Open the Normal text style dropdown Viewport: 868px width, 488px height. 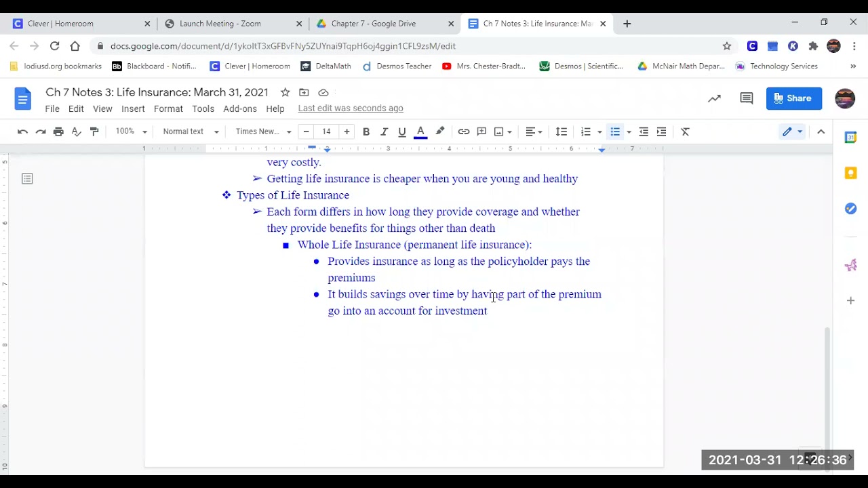click(x=191, y=131)
